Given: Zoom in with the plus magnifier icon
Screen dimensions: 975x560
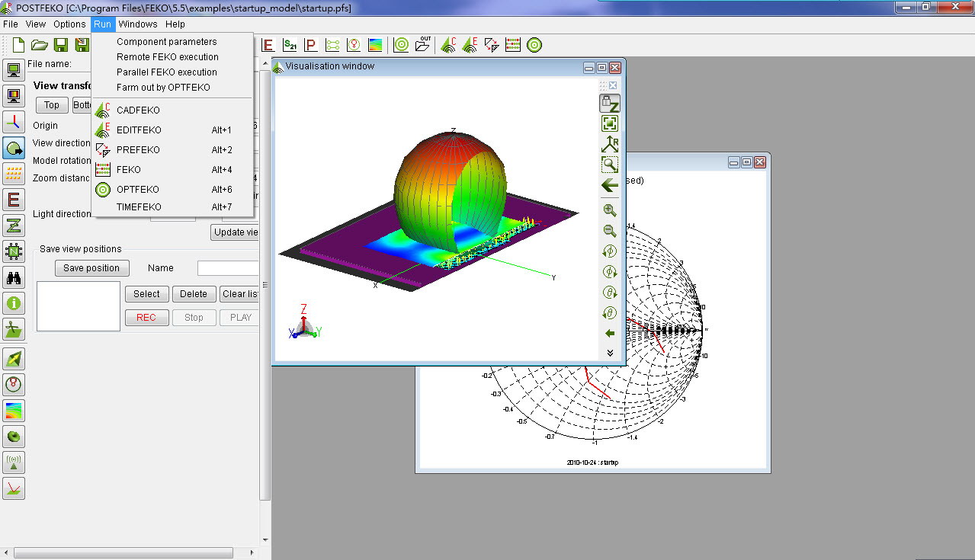Looking at the screenshot, I should click(x=610, y=210).
